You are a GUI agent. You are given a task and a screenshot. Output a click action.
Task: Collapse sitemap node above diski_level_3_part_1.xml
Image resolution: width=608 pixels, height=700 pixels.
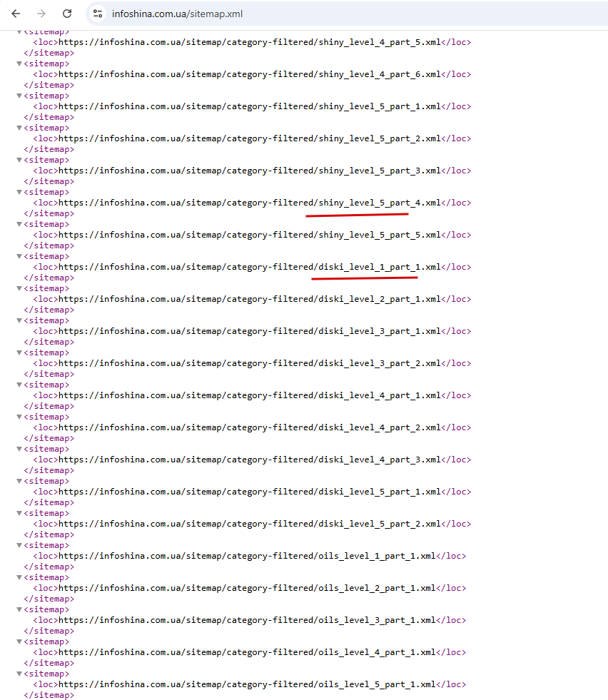click(x=19, y=320)
